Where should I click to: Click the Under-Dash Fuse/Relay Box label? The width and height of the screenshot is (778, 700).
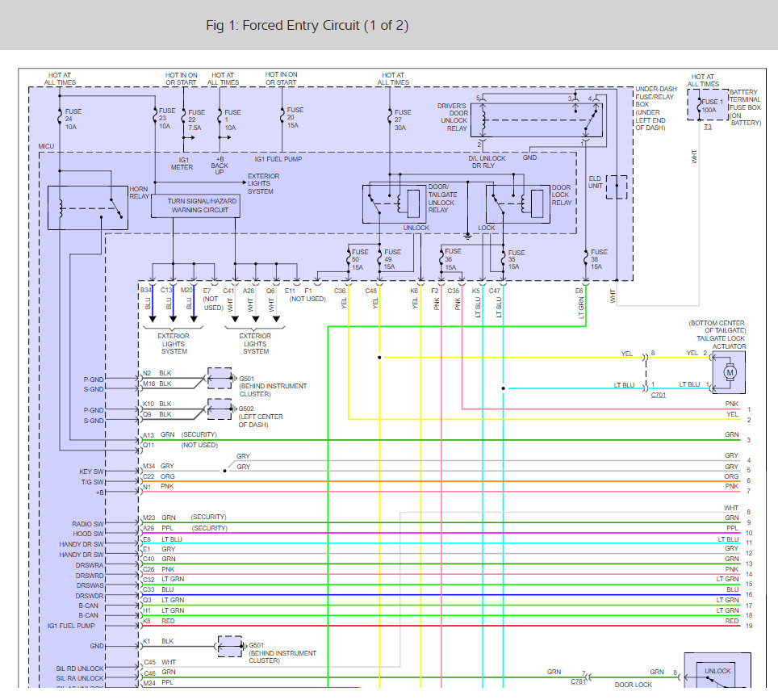655,108
